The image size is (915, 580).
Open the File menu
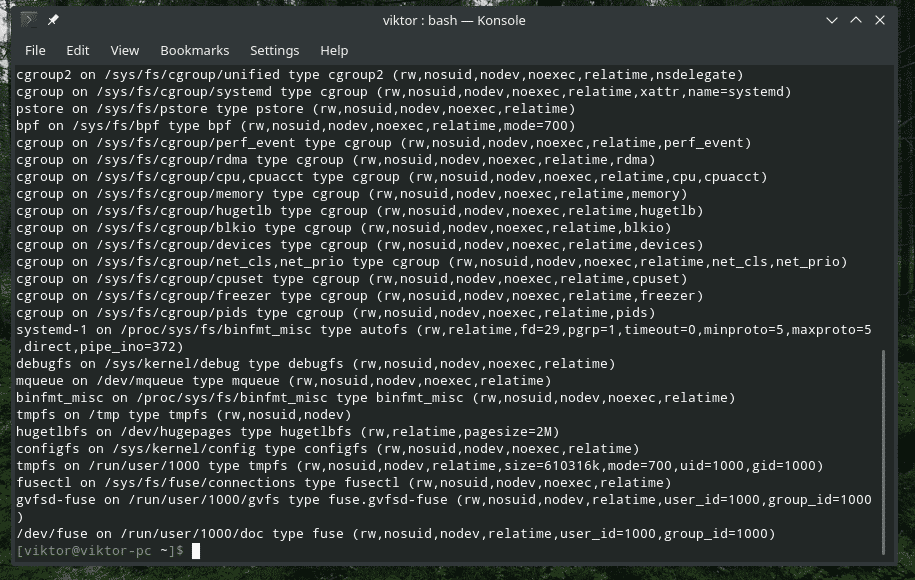[35, 50]
